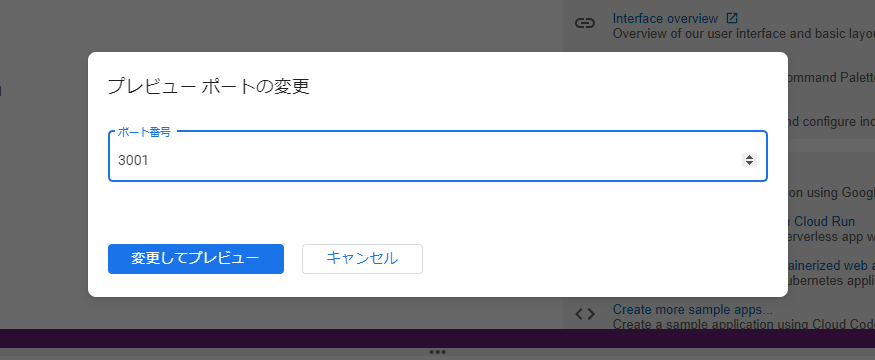The image size is (875, 360).
Task: Dismiss the dialog via キャンセル
Action: coord(362,259)
